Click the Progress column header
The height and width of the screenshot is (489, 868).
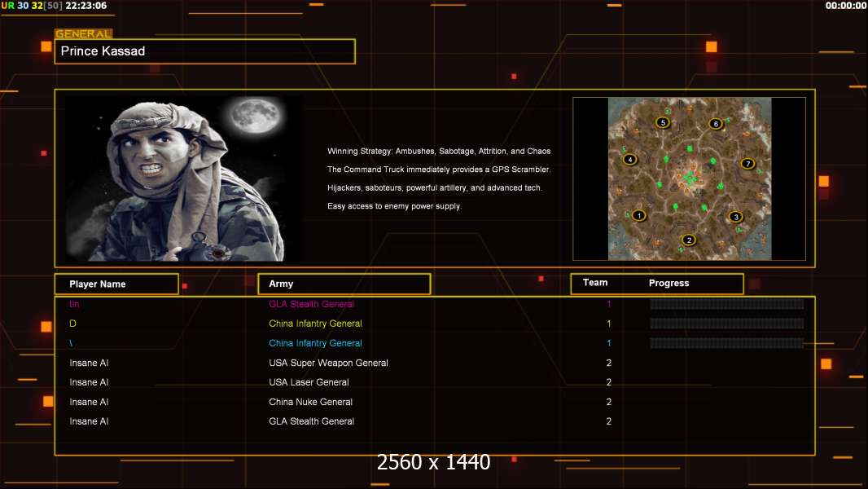tap(669, 283)
